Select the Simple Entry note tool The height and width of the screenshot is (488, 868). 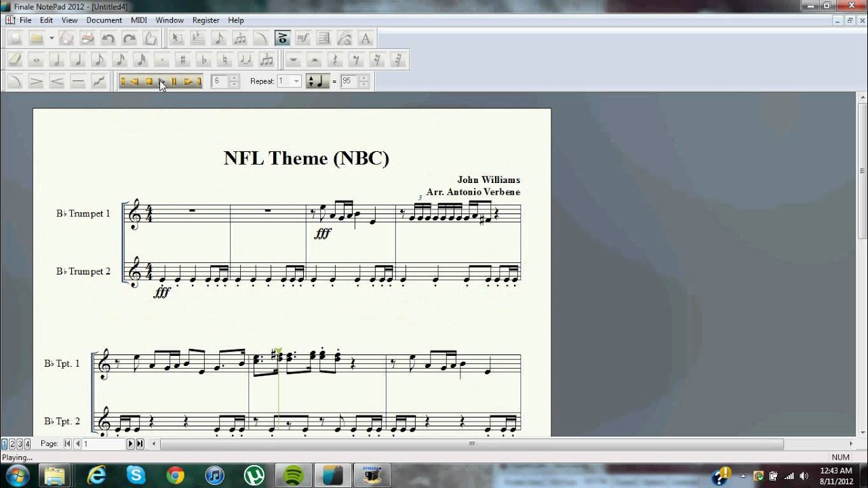[219, 38]
